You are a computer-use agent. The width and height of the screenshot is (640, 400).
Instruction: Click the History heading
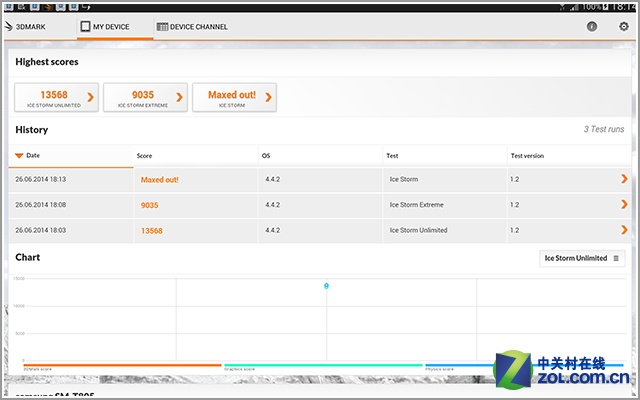tap(31, 130)
